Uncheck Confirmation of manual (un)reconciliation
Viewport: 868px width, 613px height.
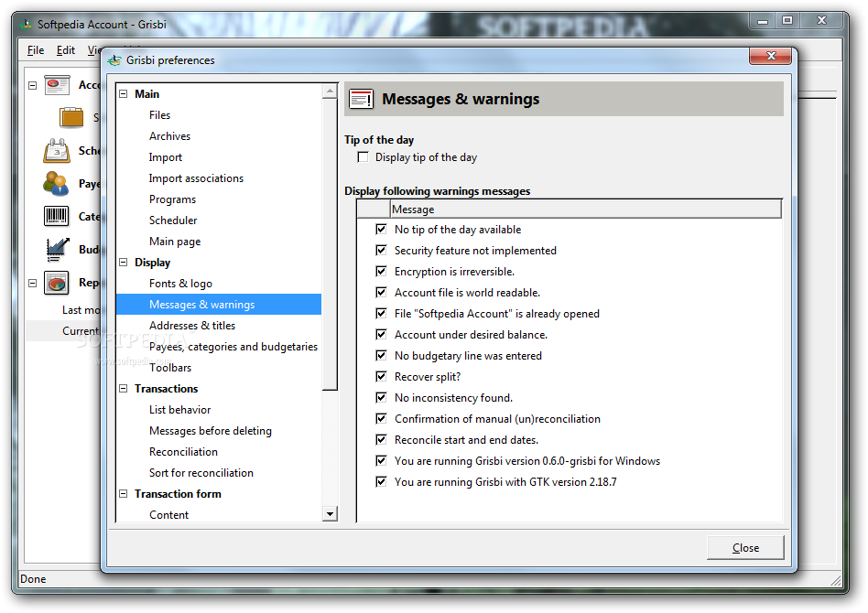tap(381, 418)
